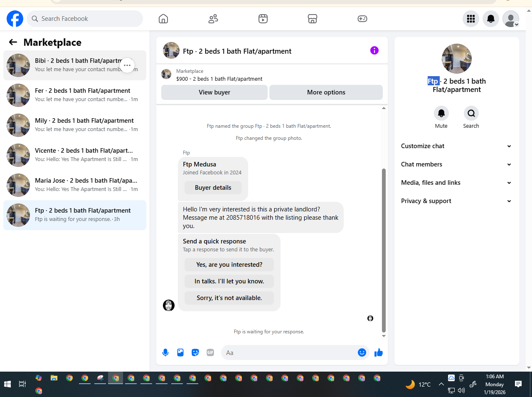Open the Maria Jose conversation
The image size is (532, 397).
coord(75,185)
